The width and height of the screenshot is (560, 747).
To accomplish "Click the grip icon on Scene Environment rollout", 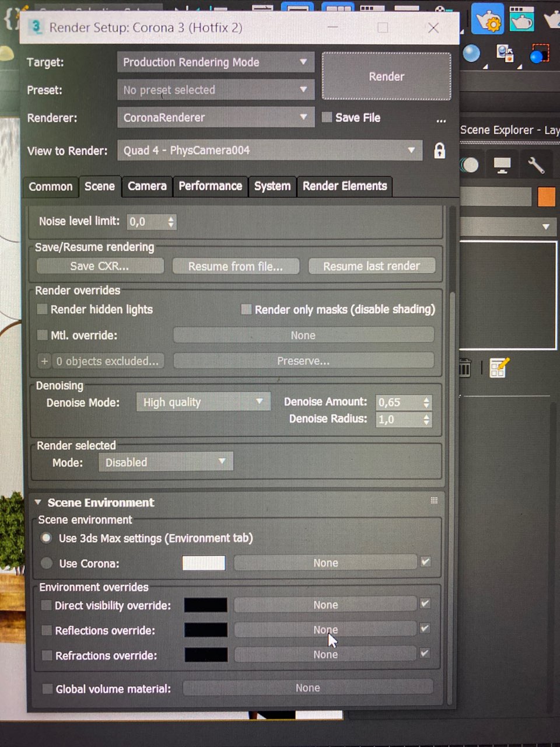I will click(x=433, y=500).
